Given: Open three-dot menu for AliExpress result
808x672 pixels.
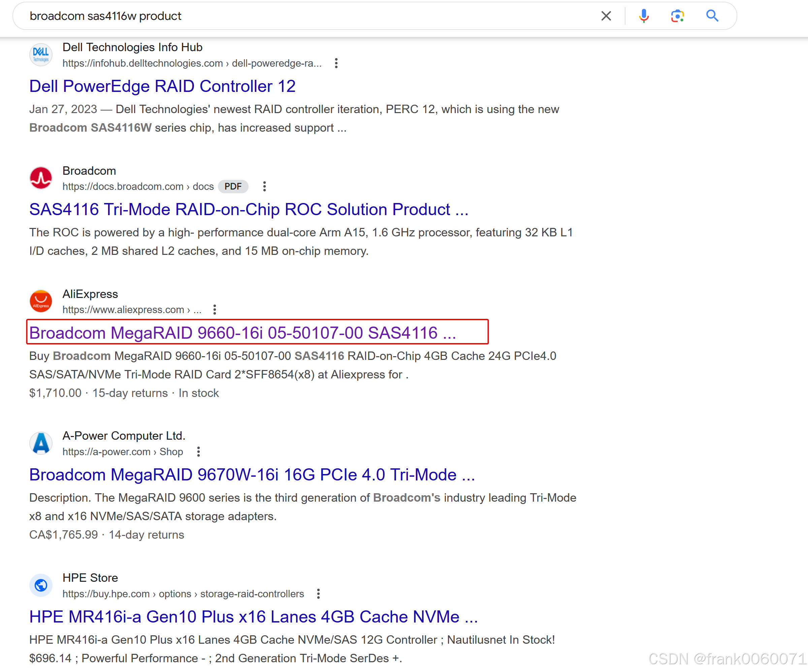Looking at the screenshot, I should click(215, 310).
